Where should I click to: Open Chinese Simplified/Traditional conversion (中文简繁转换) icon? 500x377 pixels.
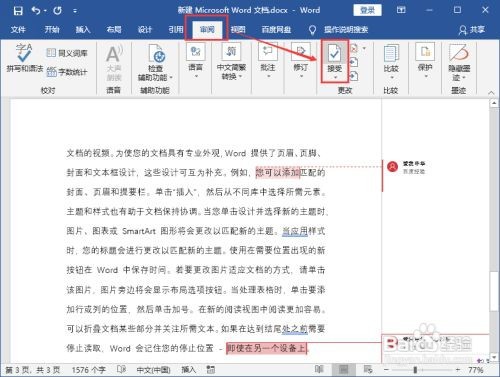pyautogui.click(x=231, y=51)
